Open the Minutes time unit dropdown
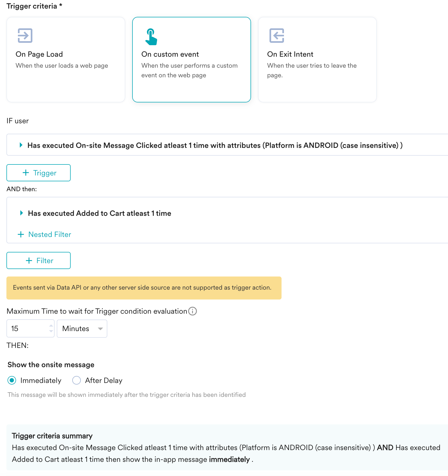 pyautogui.click(x=82, y=329)
